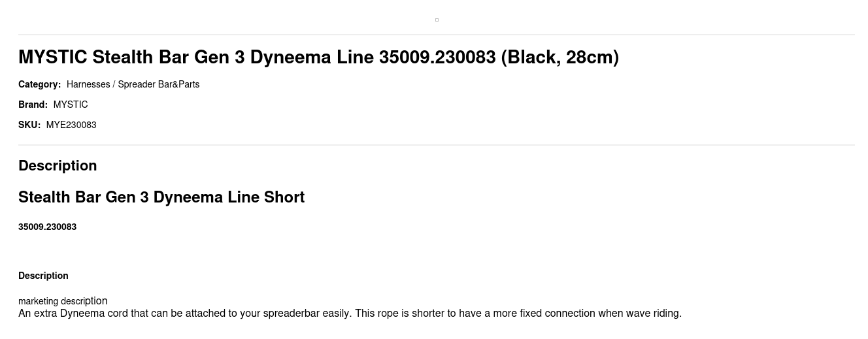
Task: Click the word "MYSTIC" in the page title
Action: pos(52,57)
